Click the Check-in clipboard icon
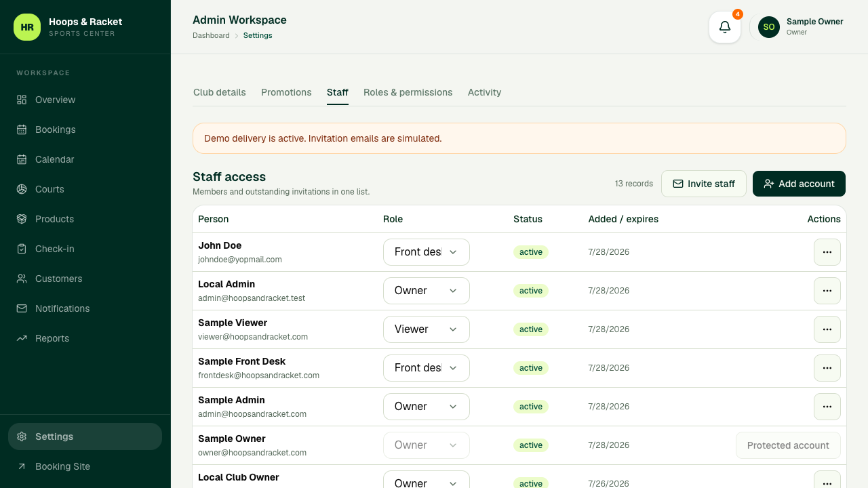 (x=22, y=249)
